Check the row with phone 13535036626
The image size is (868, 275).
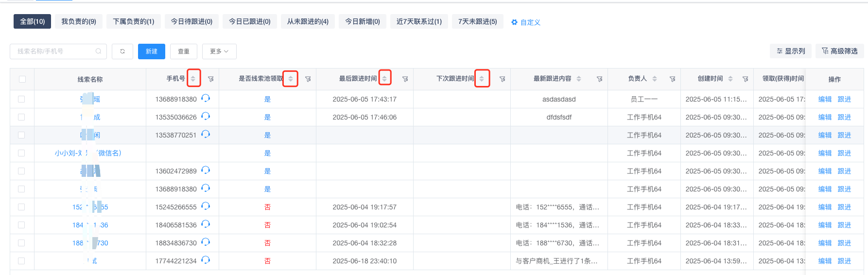[21, 117]
